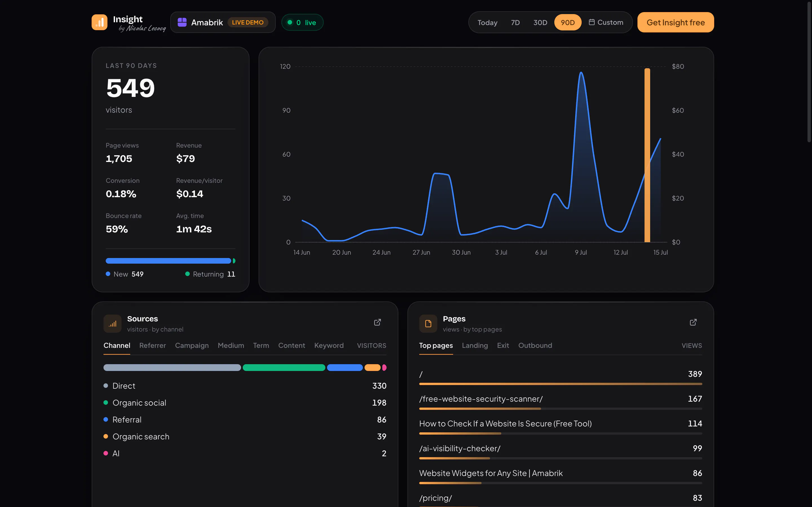Viewport: 812px width, 507px height.
Task: Open the Amabrik site selector
Action: coord(223,23)
